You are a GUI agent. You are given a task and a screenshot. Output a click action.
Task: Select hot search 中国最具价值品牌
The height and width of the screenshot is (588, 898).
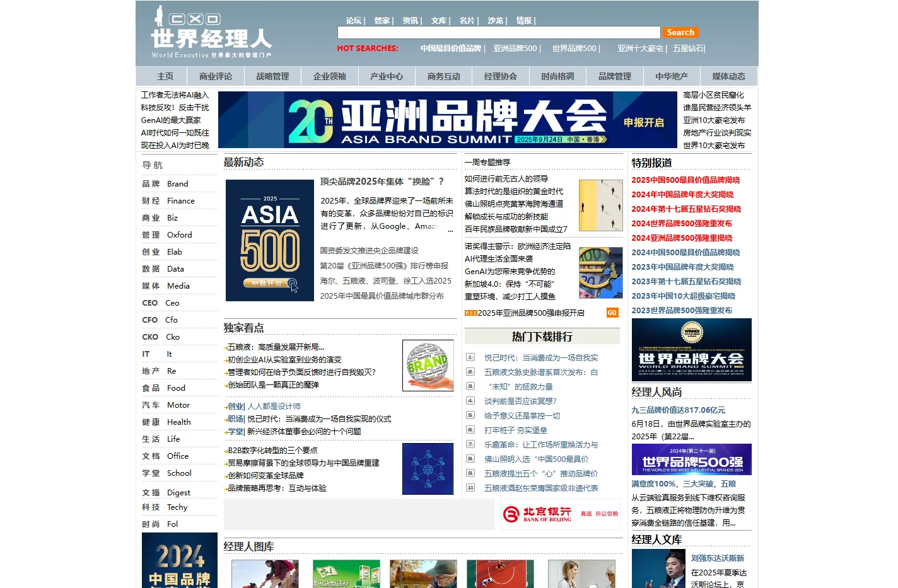coord(451,49)
